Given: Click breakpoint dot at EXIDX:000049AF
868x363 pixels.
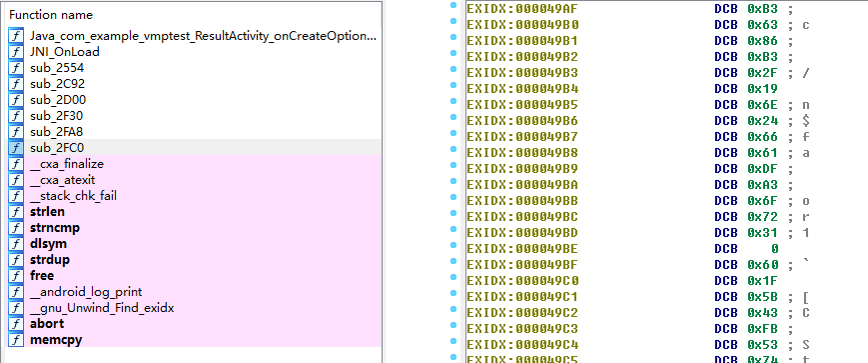Looking at the screenshot, I should click(x=453, y=6).
